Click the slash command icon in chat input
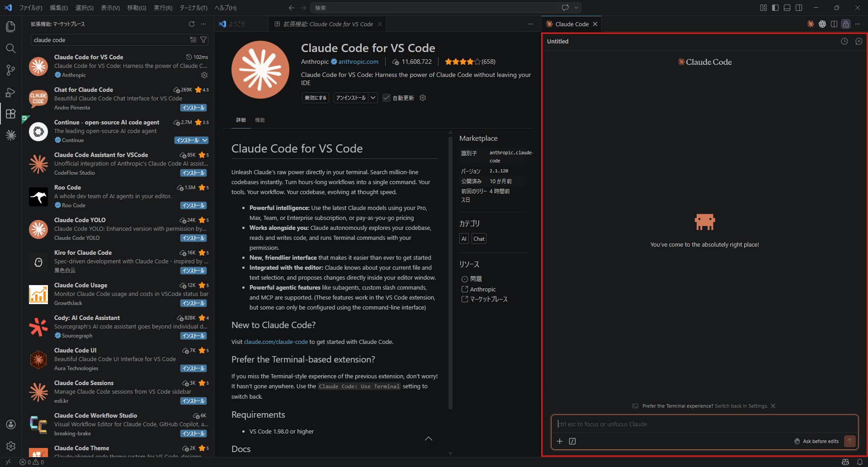 [x=572, y=441]
